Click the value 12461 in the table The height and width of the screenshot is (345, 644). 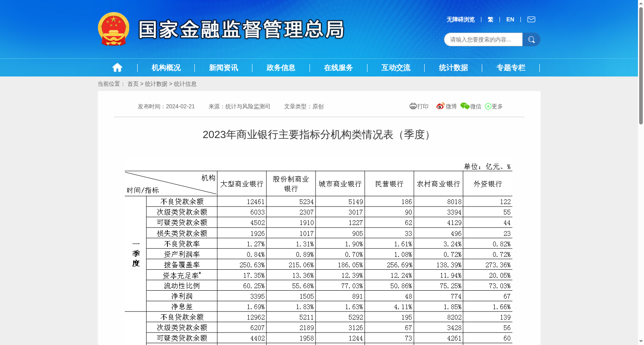coord(256,202)
